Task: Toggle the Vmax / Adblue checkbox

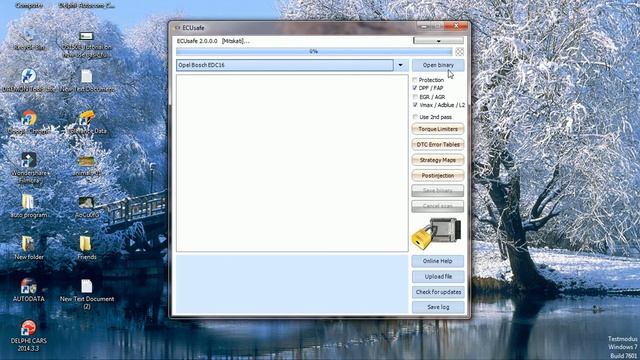Action: [x=415, y=105]
